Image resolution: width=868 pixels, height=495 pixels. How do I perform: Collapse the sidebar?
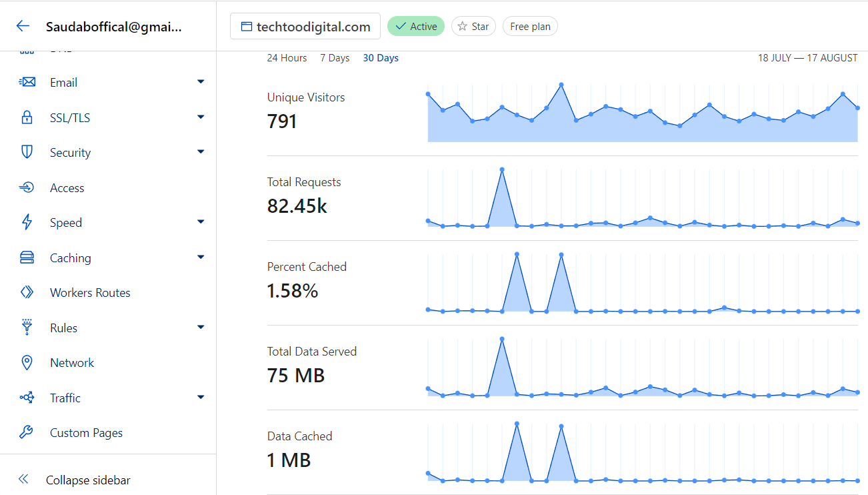click(x=87, y=480)
